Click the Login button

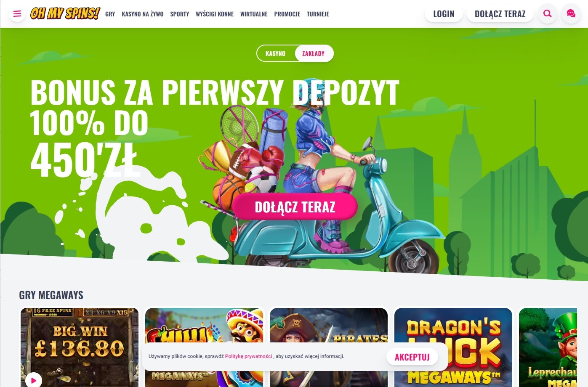(x=444, y=14)
